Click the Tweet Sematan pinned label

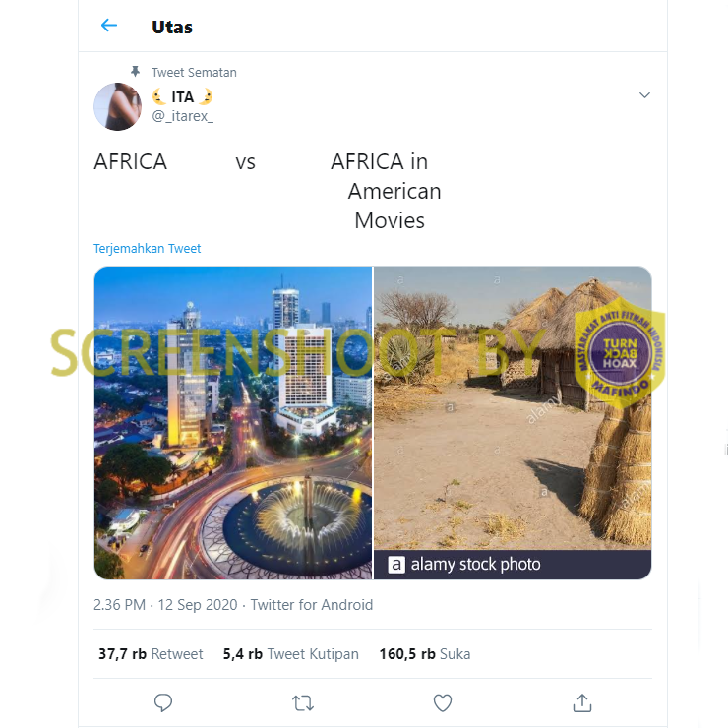click(194, 72)
